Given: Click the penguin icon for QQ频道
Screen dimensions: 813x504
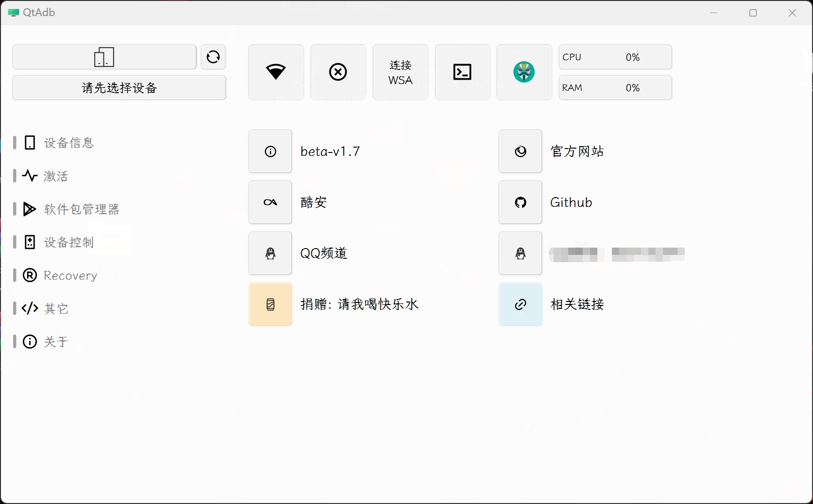Looking at the screenshot, I should pyautogui.click(x=271, y=253).
